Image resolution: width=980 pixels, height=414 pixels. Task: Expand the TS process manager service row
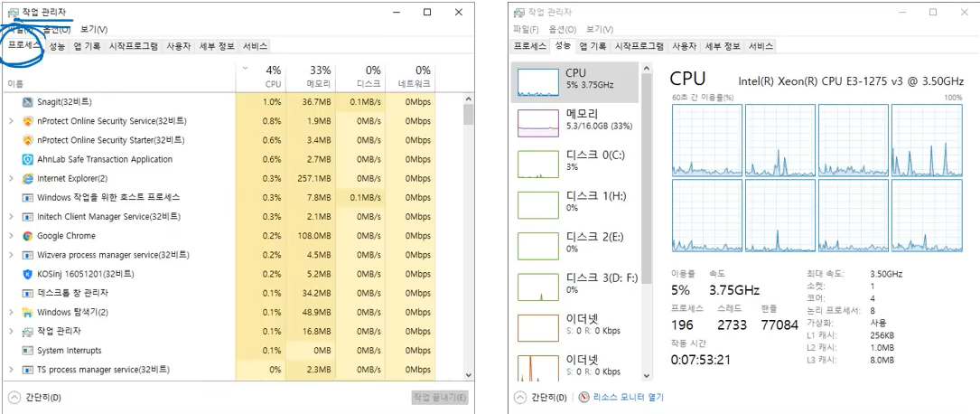(11, 370)
